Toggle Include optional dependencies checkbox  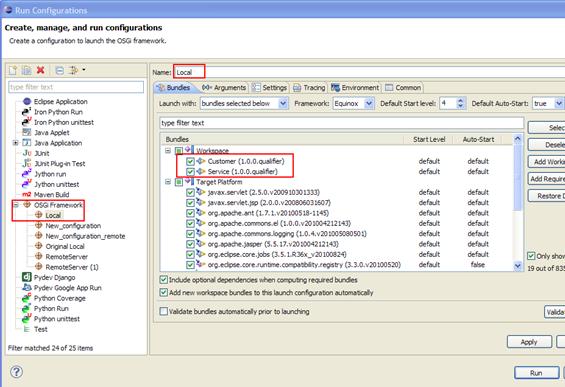(164, 280)
